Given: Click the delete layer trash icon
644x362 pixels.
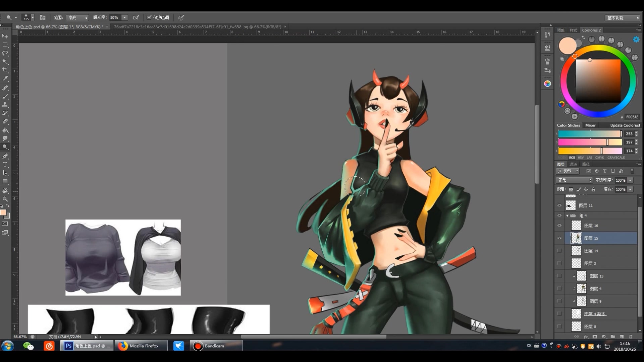Looking at the screenshot, I should click(631, 337).
